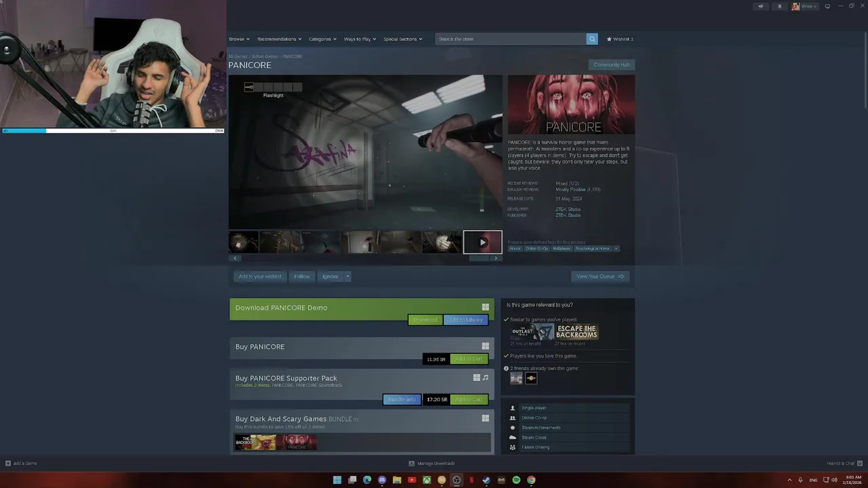
Task: Go to All Games breadcrumb
Action: [238, 56]
